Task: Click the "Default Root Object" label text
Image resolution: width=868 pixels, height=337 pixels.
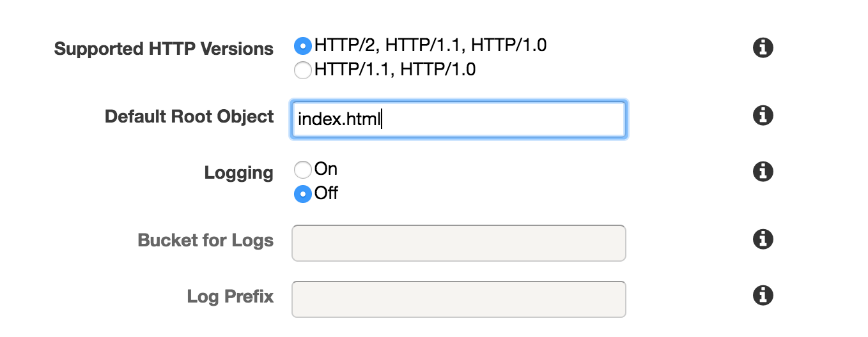Action: coord(189,117)
